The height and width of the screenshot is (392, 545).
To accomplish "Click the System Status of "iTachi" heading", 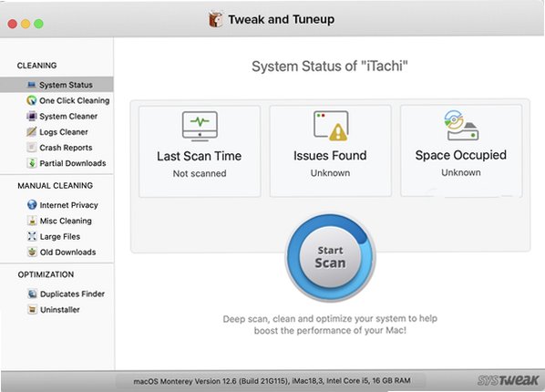I will pyautogui.click(x=330, y=66).
